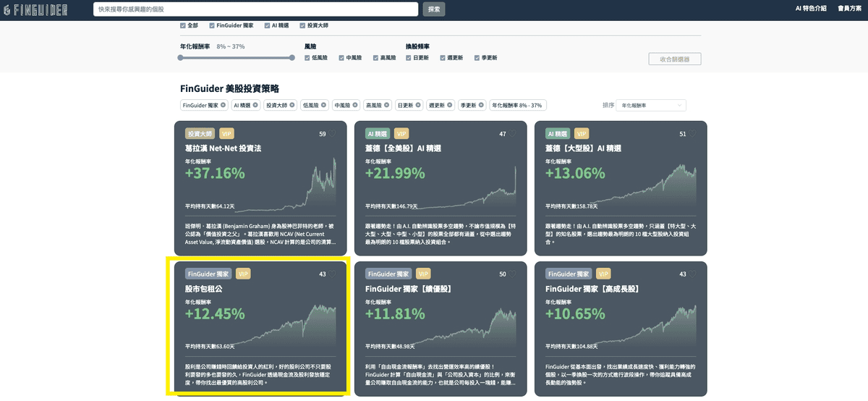Click the FinGuider 美股投資策略 heading
The width and height of the screenshot is (868, 401).
[x=229, y=88]
